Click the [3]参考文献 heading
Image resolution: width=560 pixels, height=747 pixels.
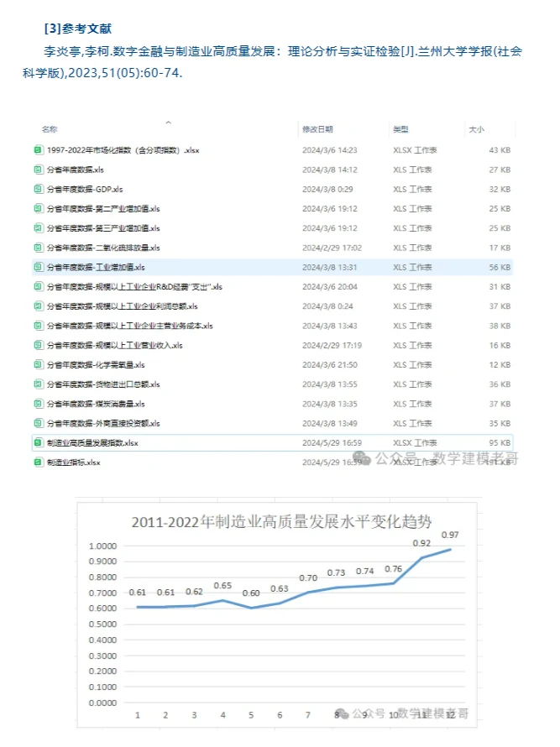(78, 29)
